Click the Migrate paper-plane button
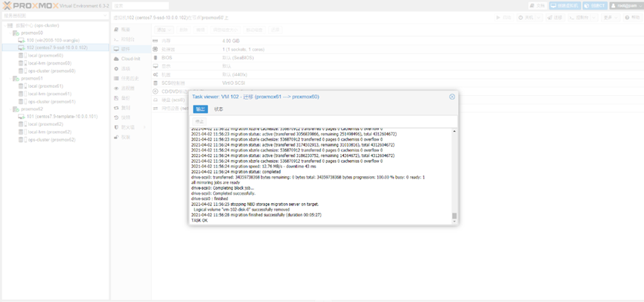Viewport: 644px width, 302px height. pyautogui.click(x=555, y=18)
